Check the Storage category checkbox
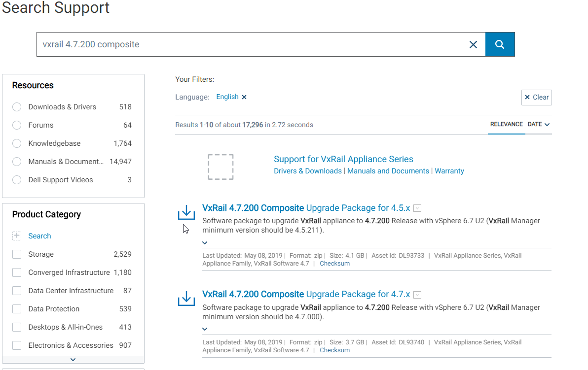The image size is (588, 370). [17, 254]
